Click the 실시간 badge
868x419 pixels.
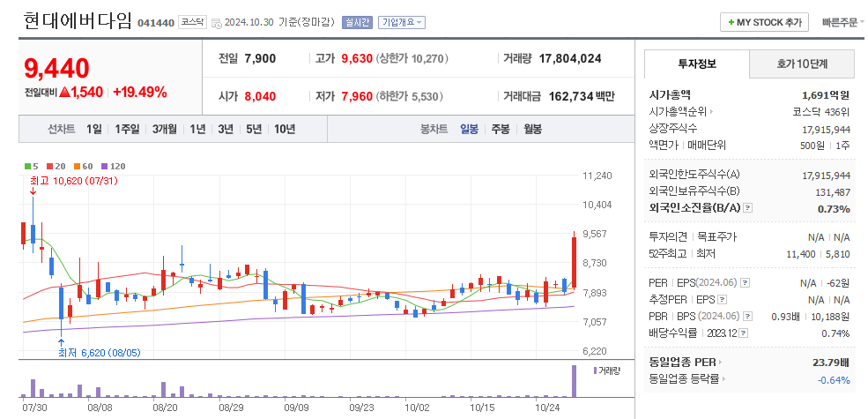click(x=358, y=22)
